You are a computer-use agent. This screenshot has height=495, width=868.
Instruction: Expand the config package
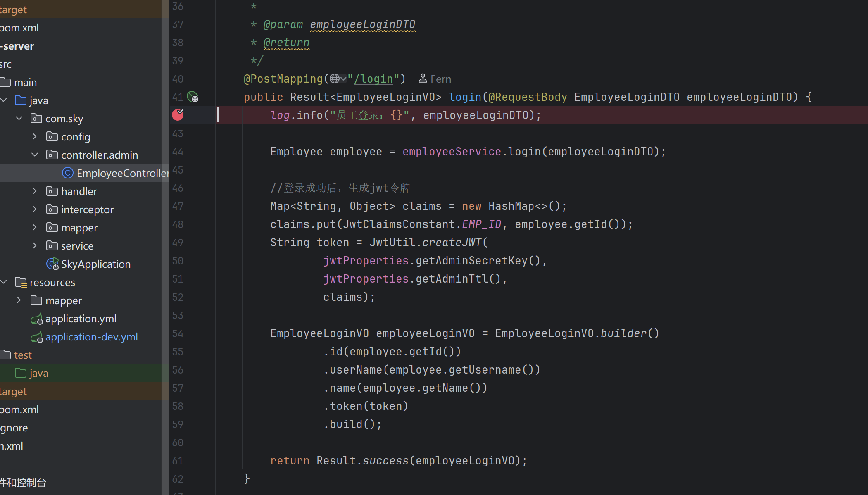(x=35, y=136)
